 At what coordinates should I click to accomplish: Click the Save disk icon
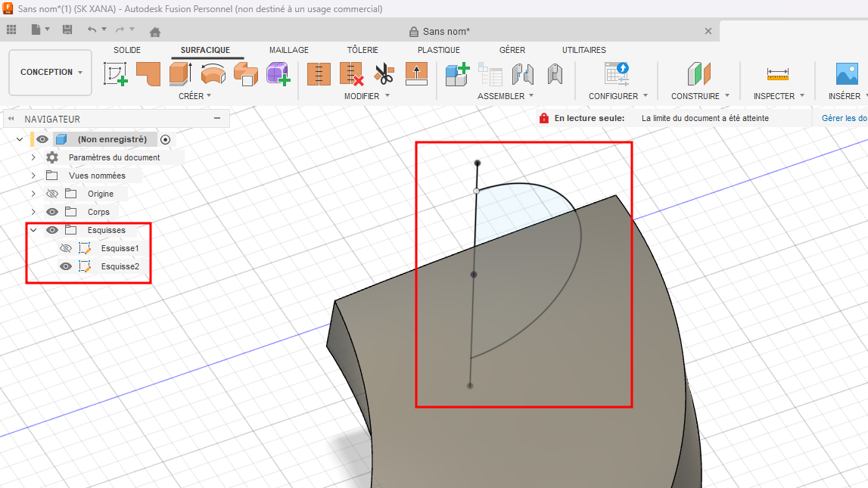pyautogui.click(x=67, y=30)
